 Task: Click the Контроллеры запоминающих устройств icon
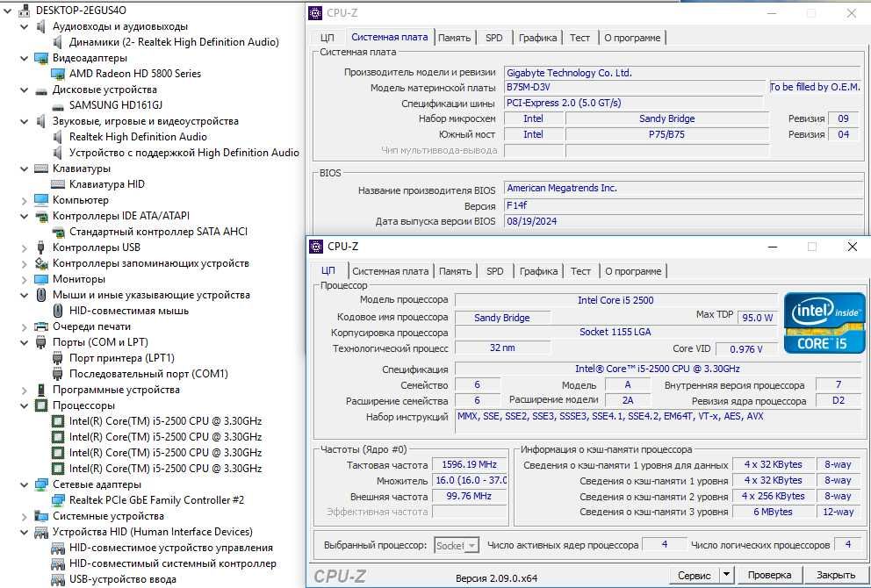(41, 263)
